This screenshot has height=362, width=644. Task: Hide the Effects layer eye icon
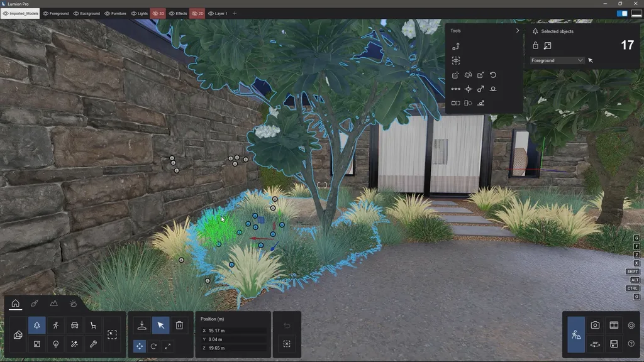172,13
